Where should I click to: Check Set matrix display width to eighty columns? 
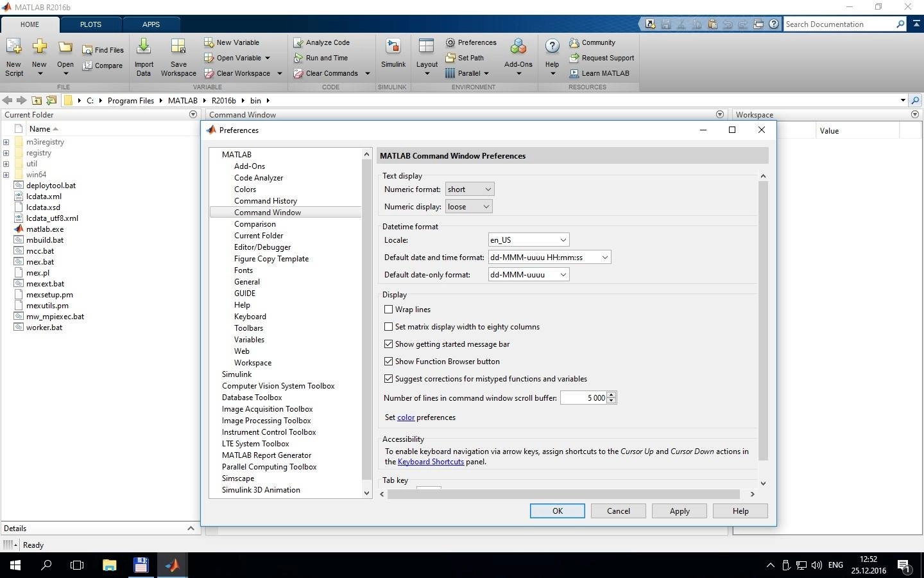click(388, 327)
